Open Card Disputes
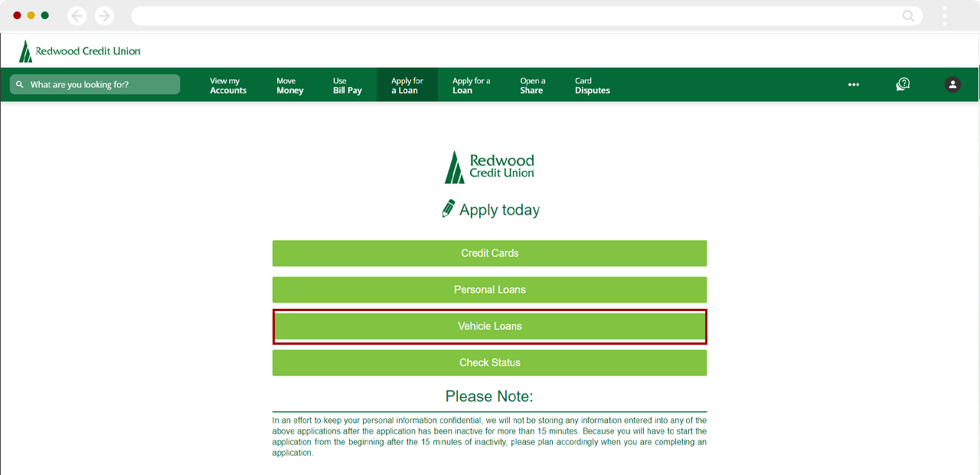Screen dimensions: 980x475 (592, 84)
